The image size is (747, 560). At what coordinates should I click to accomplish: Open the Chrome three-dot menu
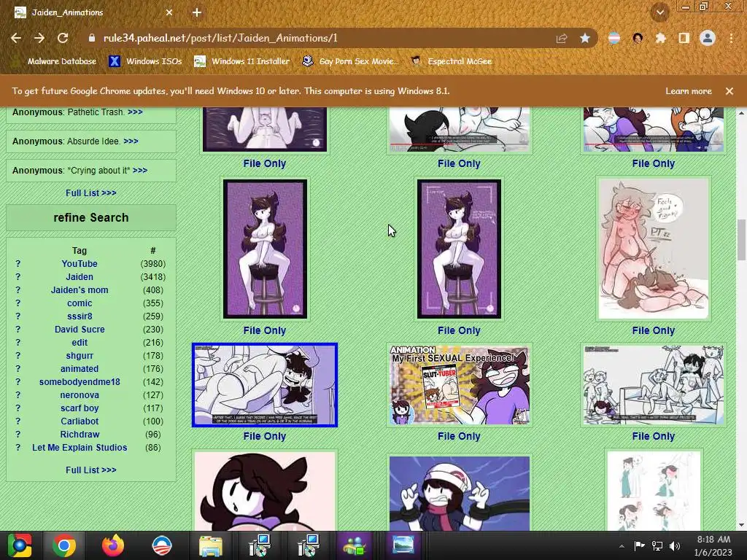click(731, 38)
